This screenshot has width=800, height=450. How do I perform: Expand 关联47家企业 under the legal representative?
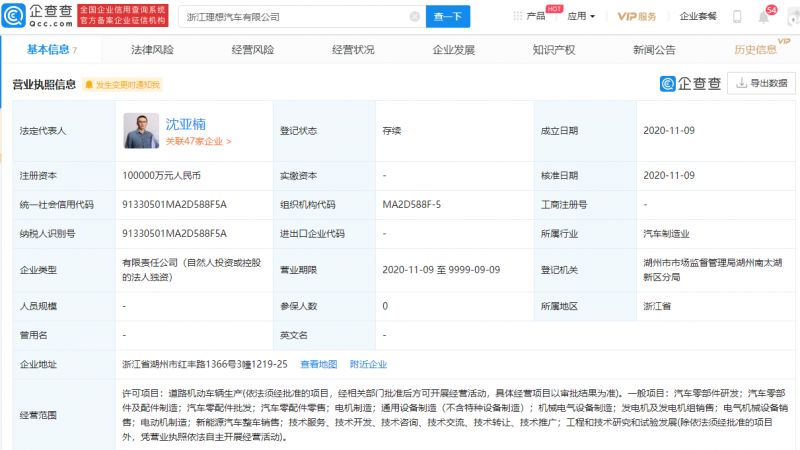198,142
